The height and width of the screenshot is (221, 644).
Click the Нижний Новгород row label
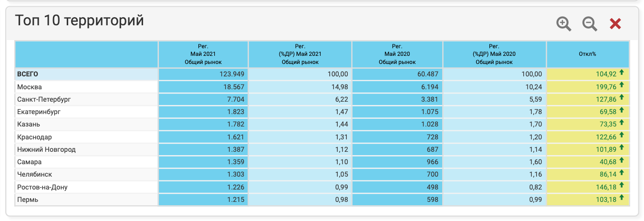click(x=46, y=149)
